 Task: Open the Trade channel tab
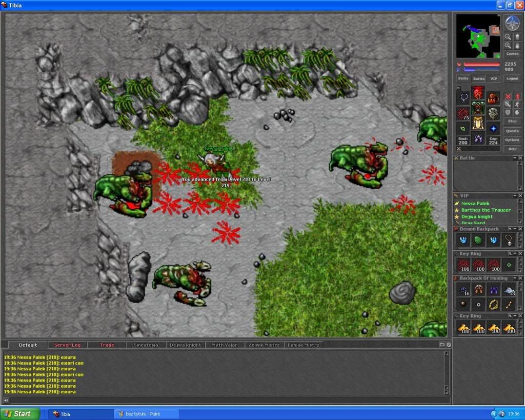[x=107, y=345]
